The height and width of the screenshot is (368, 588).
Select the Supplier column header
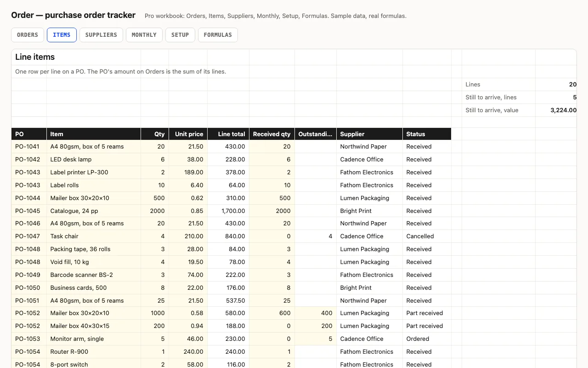[x=370, y=134]
